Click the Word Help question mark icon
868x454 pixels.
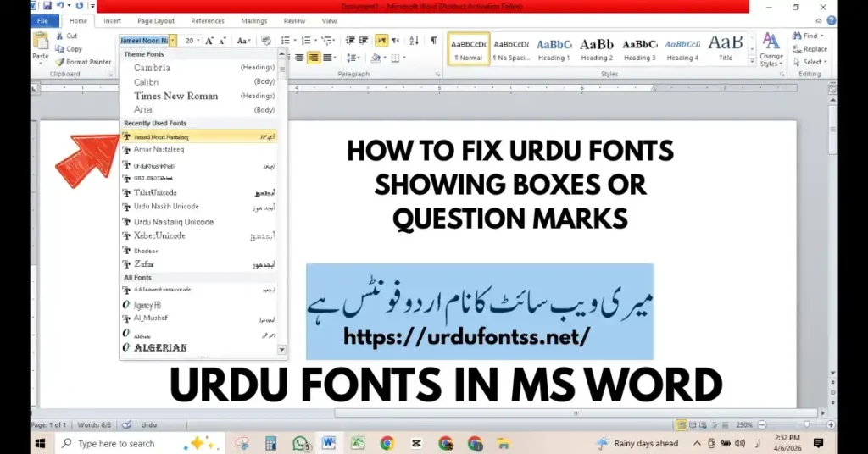pos(831,20)
